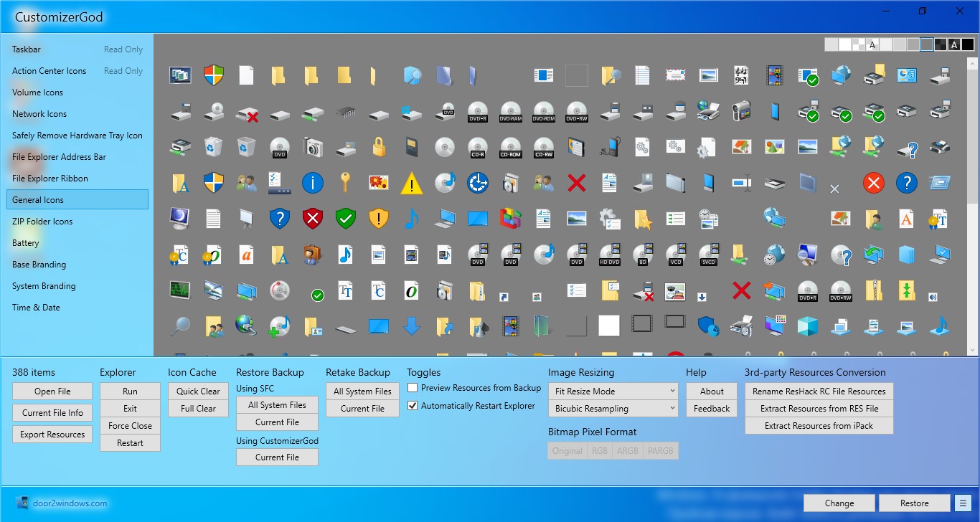
Task: Go to Network Icons section
Action: pos(77,114)
